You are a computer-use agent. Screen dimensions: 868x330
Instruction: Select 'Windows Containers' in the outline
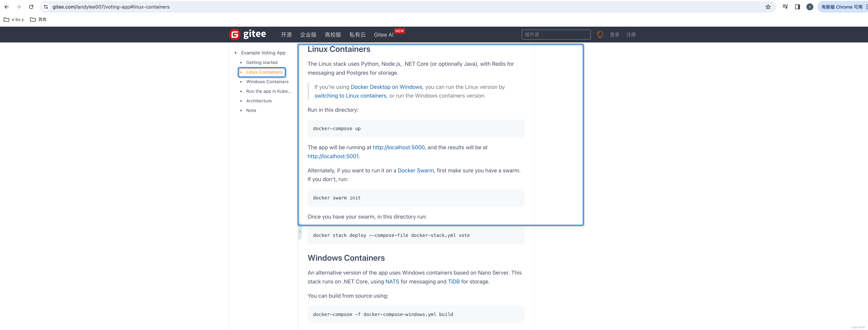click(x=267, y=82)
